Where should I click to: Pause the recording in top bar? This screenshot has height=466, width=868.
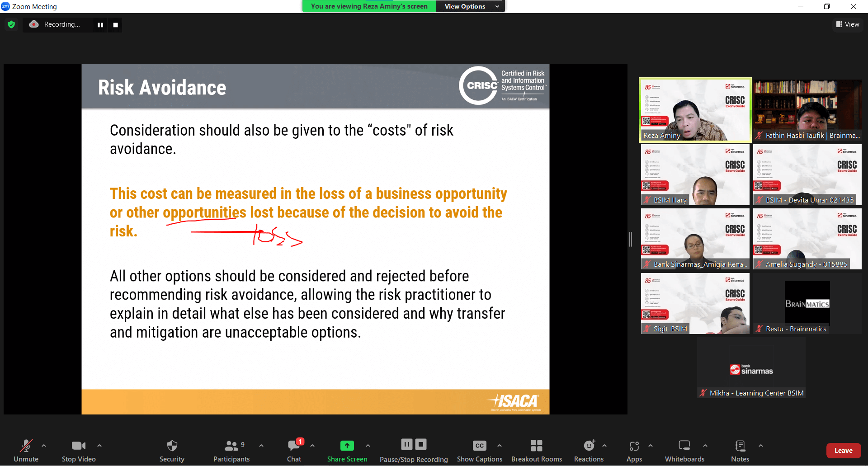pyautogui.click(x=100, y=25)
